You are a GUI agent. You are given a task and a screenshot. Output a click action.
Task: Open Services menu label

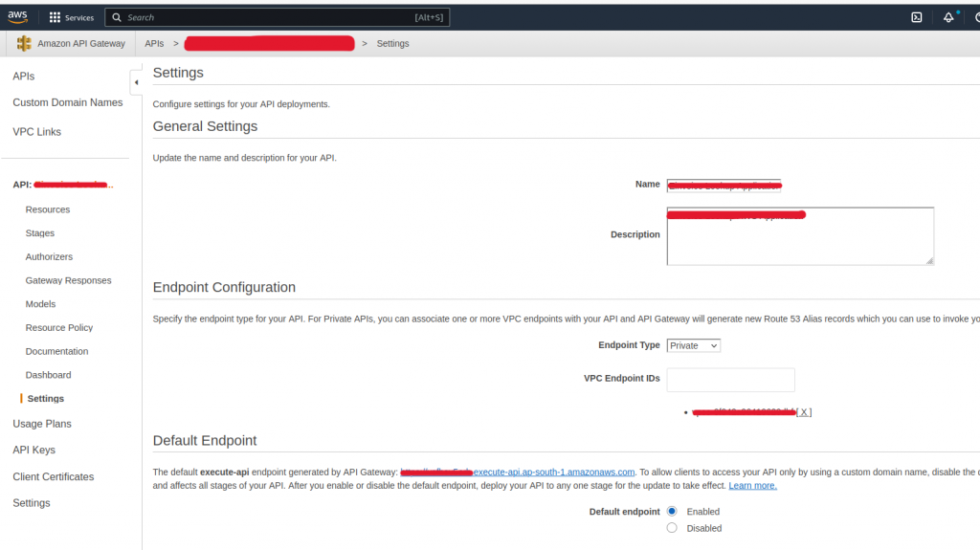click(79, 17)
